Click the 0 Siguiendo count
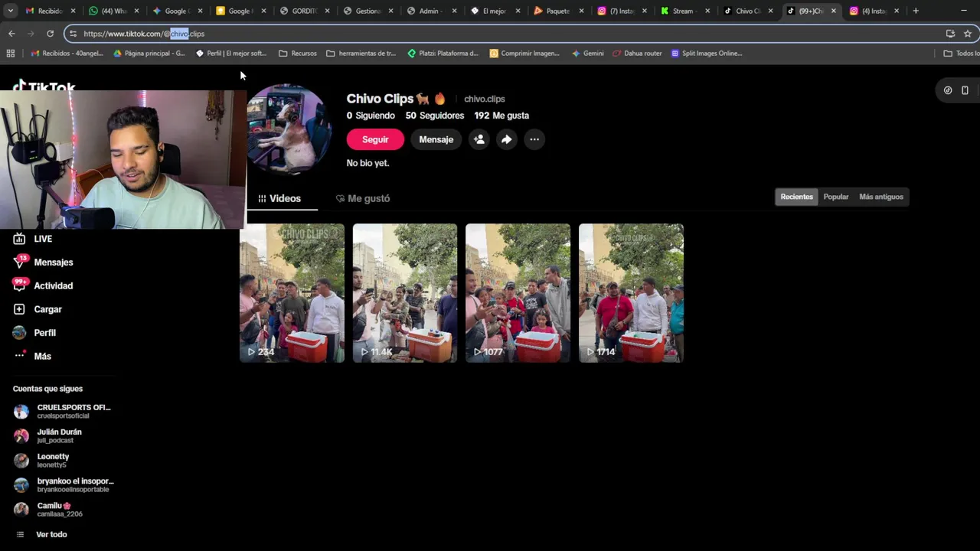Viewport: 980px width, 551px height. click(371, 116)
